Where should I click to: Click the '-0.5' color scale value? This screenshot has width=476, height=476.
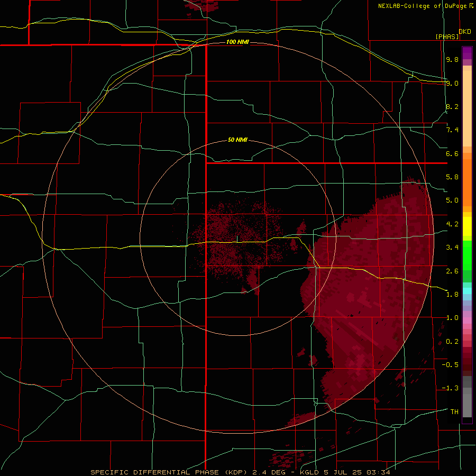(450, 365)
